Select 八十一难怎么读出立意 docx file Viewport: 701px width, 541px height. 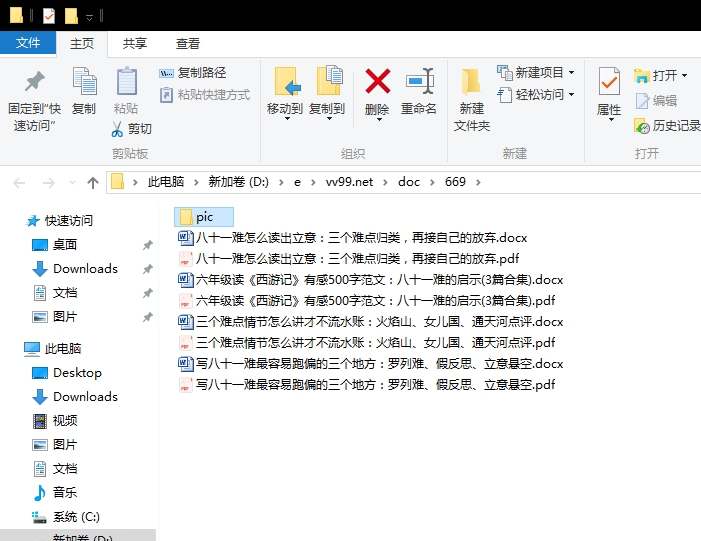coord(353,237)
